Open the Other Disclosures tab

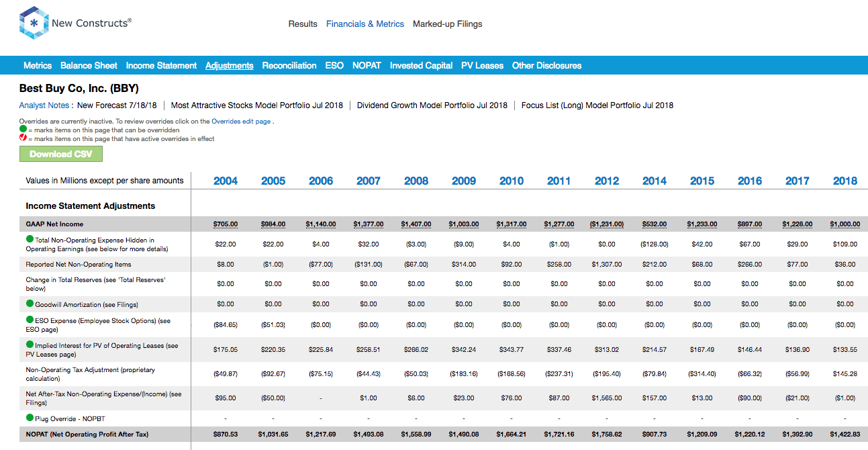pyautogui.click(x=546, y=65)
